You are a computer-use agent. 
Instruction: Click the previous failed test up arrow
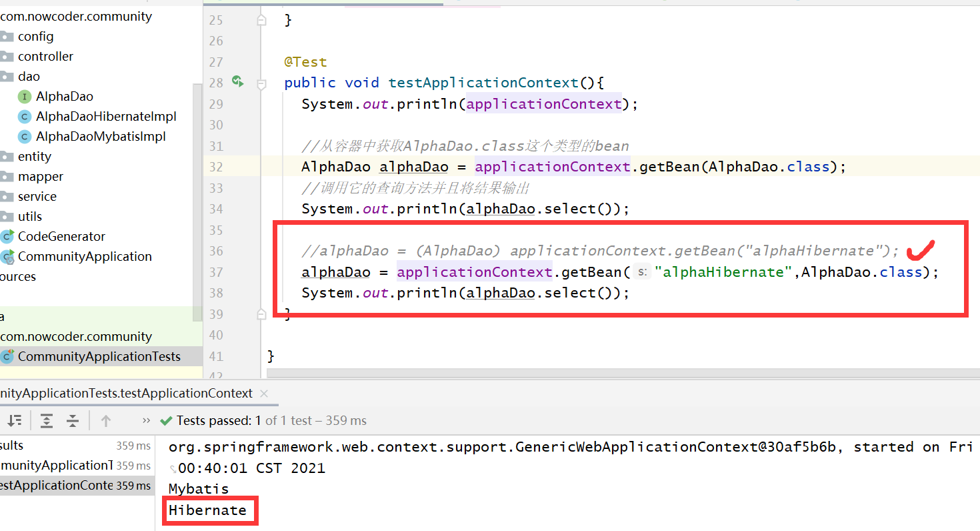click(105, 420)
